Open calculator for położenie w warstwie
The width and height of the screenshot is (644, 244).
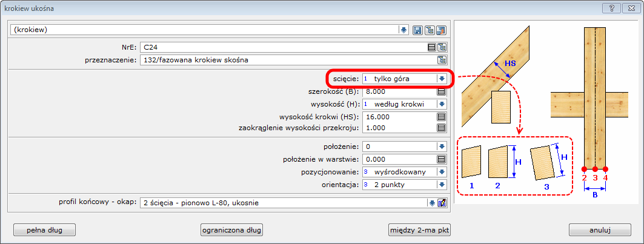442,159
